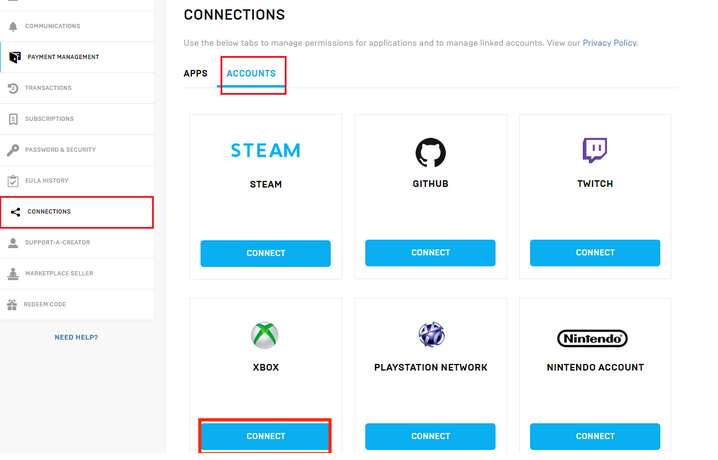Click the GITHUB card title text
The width and height of the screenshot is (718, 460).
pos(430,184)
